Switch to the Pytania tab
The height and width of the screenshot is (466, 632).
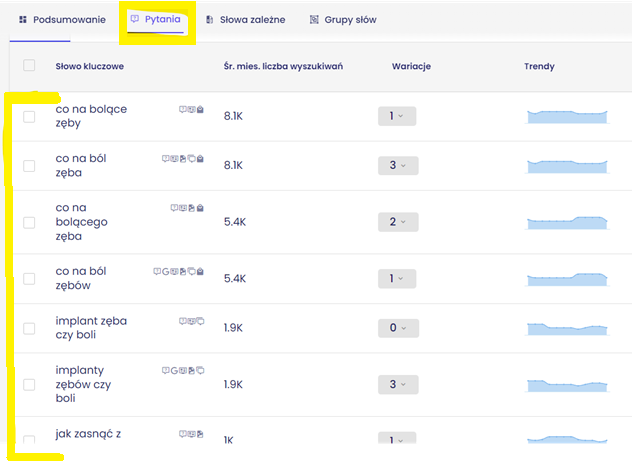point(156,19)
